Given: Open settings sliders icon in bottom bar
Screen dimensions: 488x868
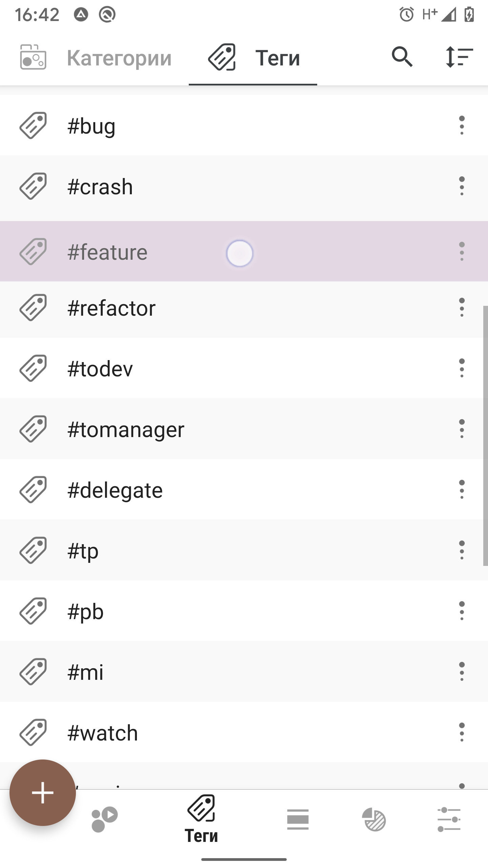Looking at the screenshot, I should click(449, 820).
